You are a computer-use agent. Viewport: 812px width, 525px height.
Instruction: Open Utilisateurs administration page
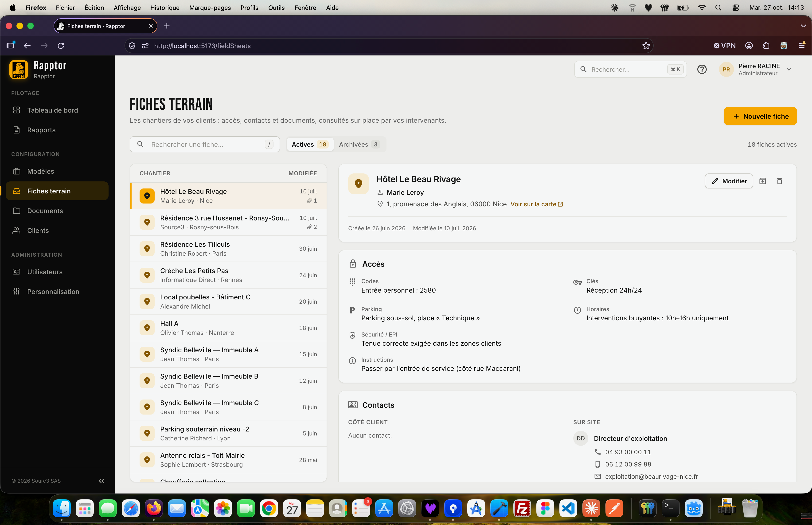pos(57,272)
